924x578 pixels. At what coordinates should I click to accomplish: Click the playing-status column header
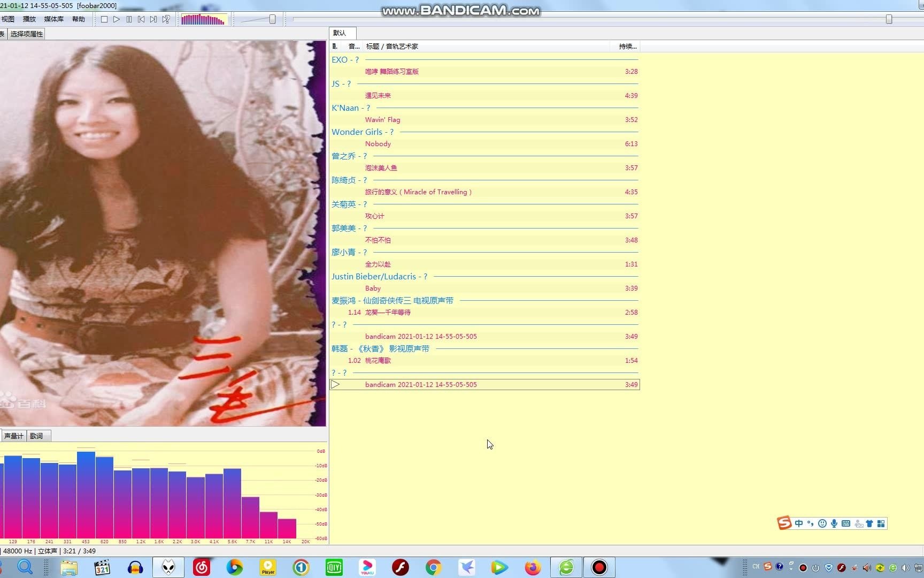tap(335, 47)
